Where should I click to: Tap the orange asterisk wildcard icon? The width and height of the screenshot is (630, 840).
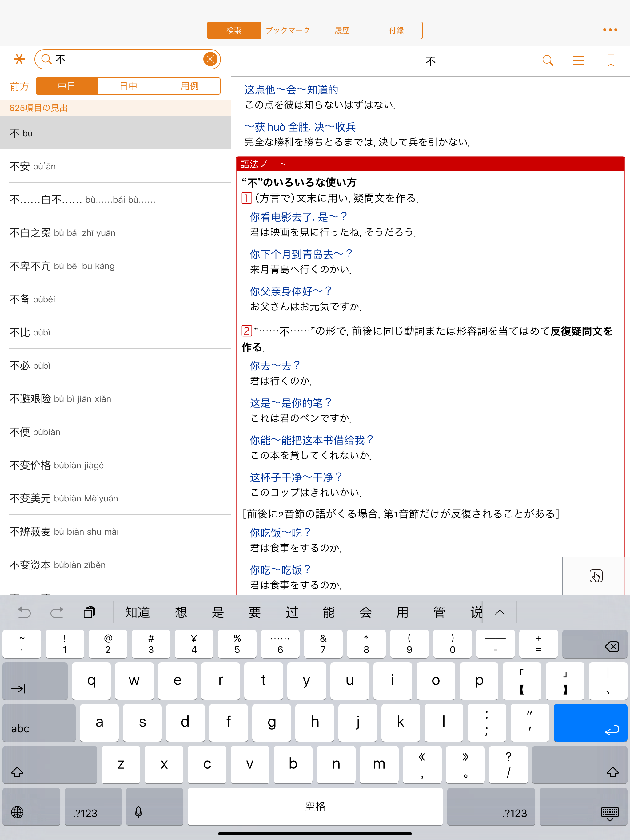click(x=19, y=59)
